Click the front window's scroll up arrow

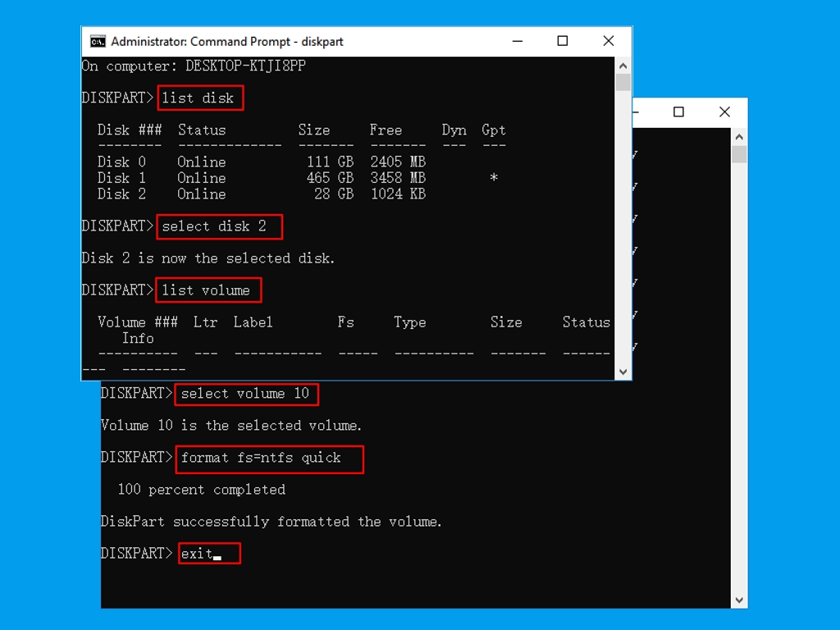click(623, 66)
